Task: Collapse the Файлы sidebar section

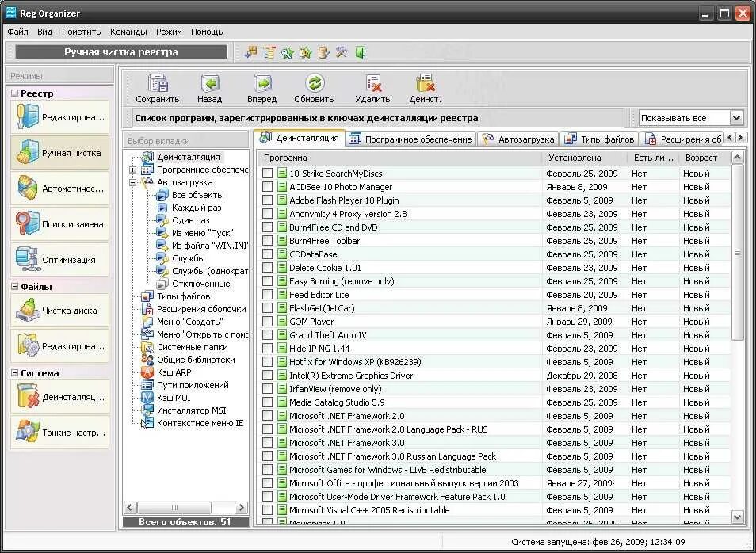Action: [x=14, y=287]
